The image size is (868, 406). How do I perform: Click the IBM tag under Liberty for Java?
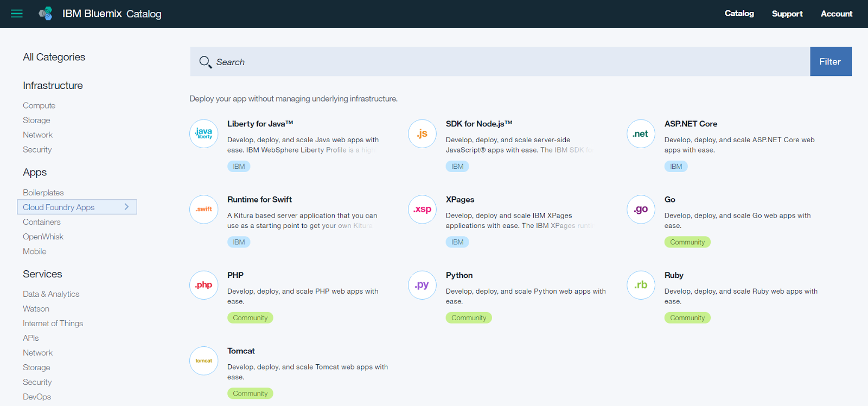pyautogui.click(x=239, y=166)
